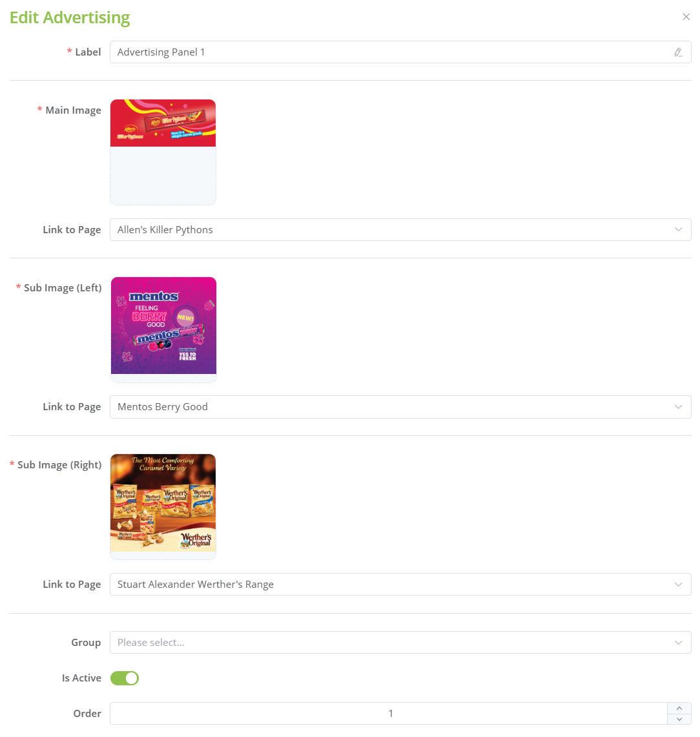Open the Allen's Killer Pythons link dropdown
The height and width of the screenshot is (737, 700).
(400, 229)
